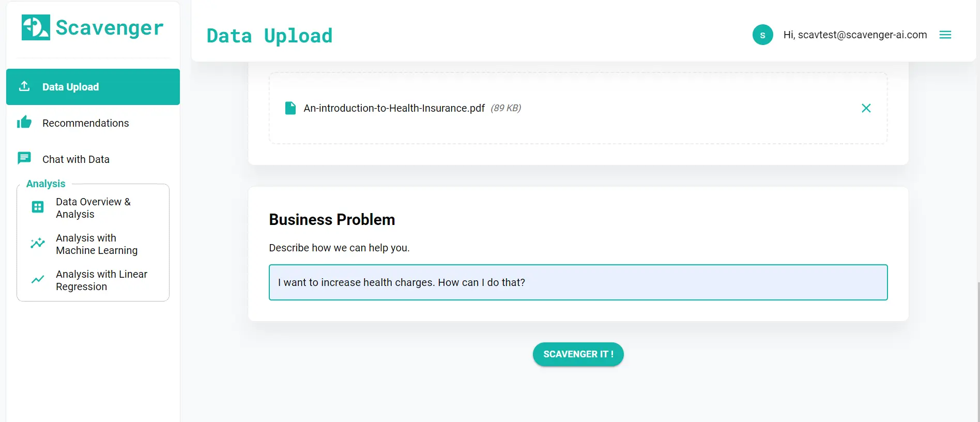Screen dimensions: 980x422
Task: Go to Recommendations in the sidebar
Action: [86, 123]
